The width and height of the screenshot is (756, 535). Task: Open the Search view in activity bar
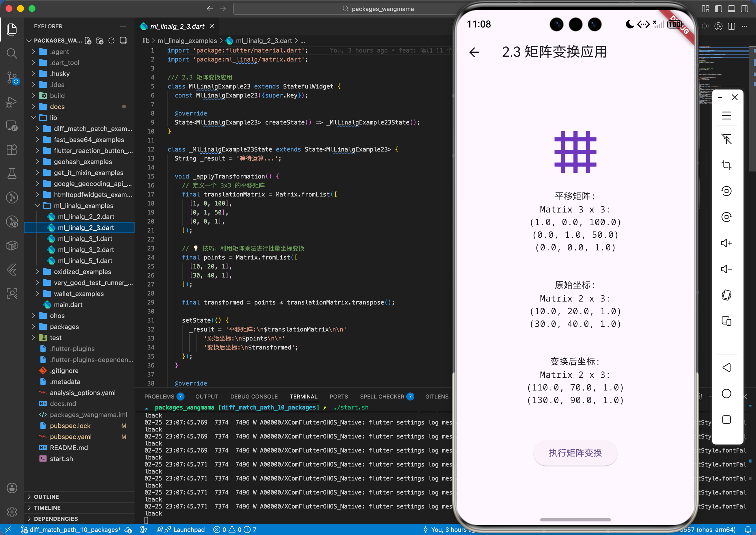pyautogui.click(x=12, y=53)
